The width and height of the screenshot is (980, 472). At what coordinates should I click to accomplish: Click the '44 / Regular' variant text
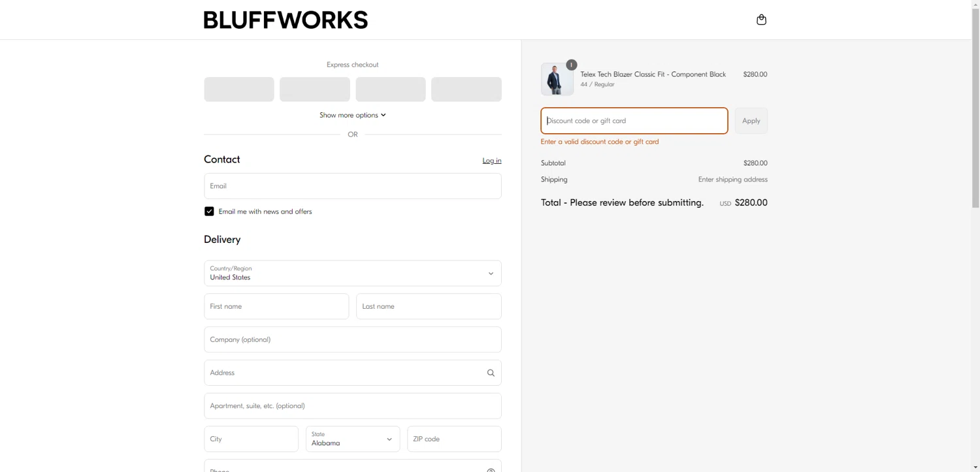coord(597,84)
